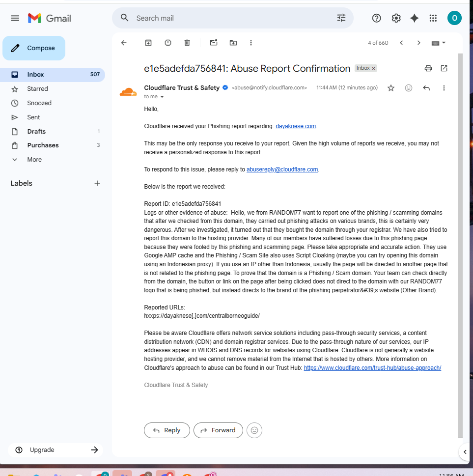
Task: Open the Gemini sparkle icon
Action: pos(415,18)
